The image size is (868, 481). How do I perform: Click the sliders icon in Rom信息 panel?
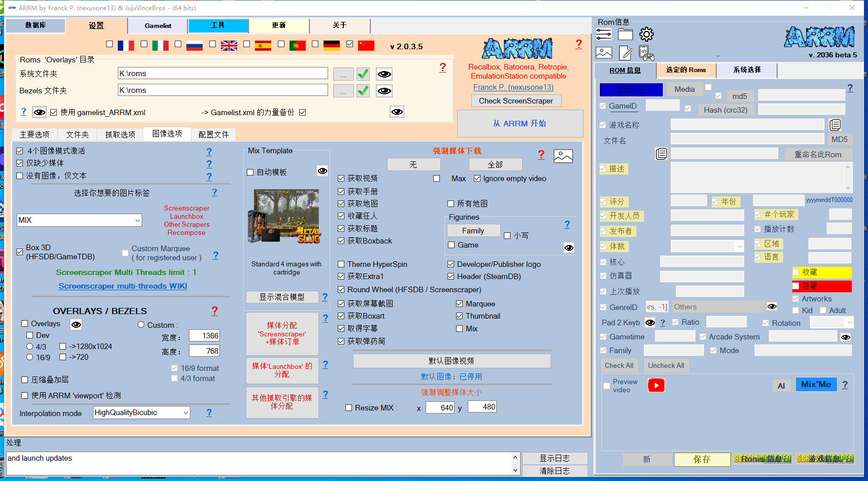tap(603, 35)
